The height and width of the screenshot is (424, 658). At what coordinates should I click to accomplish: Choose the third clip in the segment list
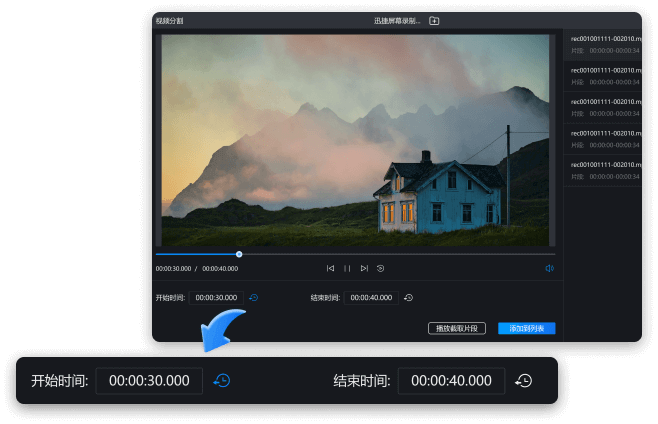(602, 107)
